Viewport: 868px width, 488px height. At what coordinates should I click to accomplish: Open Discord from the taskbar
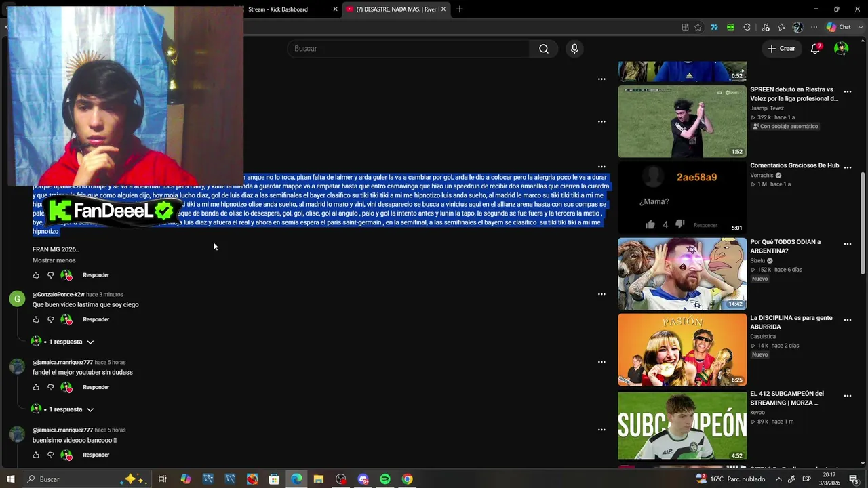pyautogui.click(x=363, y=479)
